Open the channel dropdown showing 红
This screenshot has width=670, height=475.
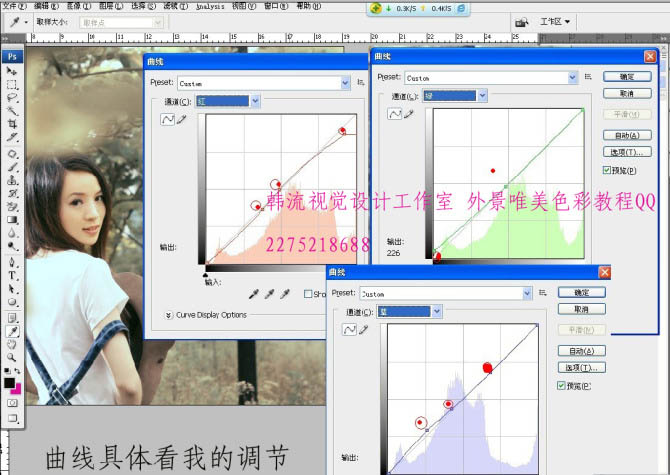tap(256, 101)
